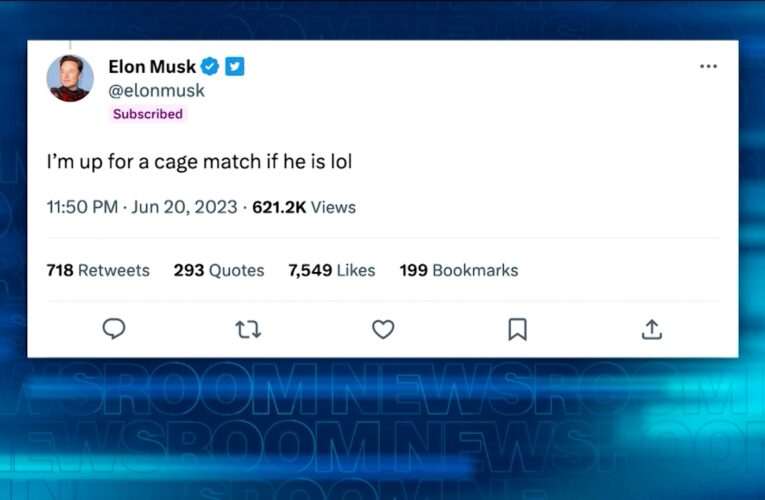This screenshot has height=500, width=765.
Task: Click the Jun 20, 2023 date
Action: (x=184, y=208)
